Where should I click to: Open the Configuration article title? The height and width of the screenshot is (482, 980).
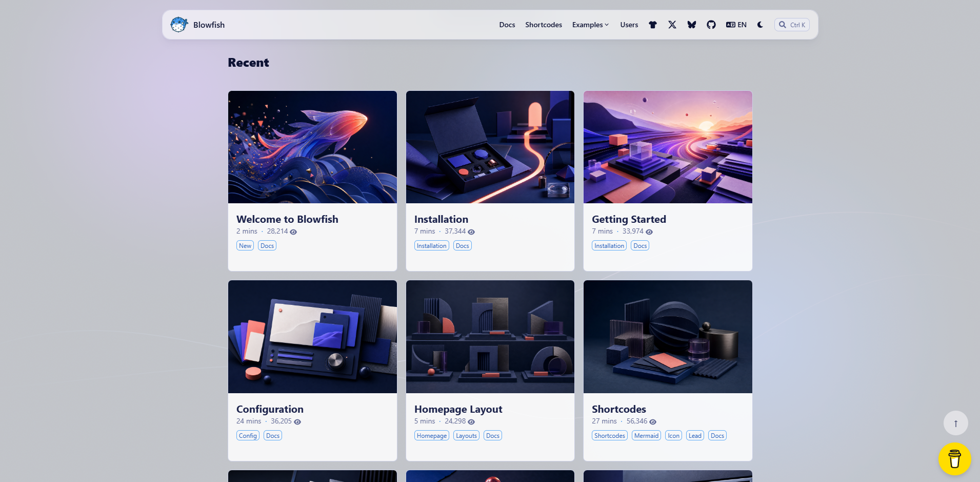click(x=270, y=409)
